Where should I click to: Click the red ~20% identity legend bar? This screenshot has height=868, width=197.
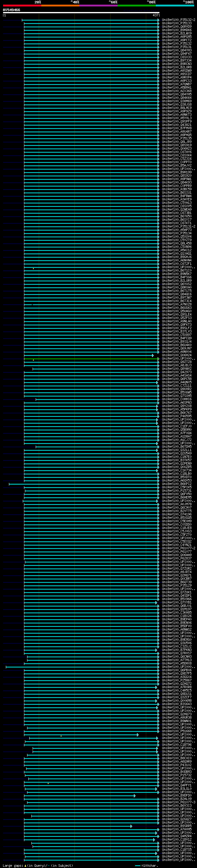pos(22,6)
